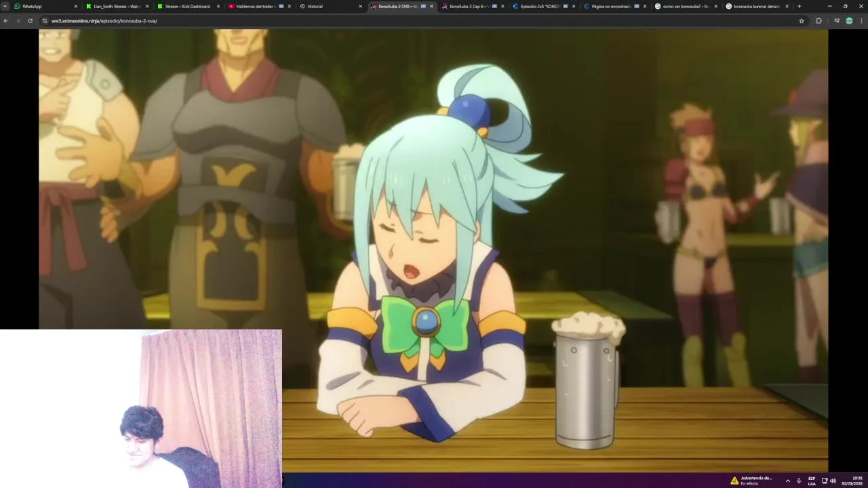Screen dimensions: 868x488
Task: Close the konosuba kurenai densetsu tab
Action: (787, 6)
